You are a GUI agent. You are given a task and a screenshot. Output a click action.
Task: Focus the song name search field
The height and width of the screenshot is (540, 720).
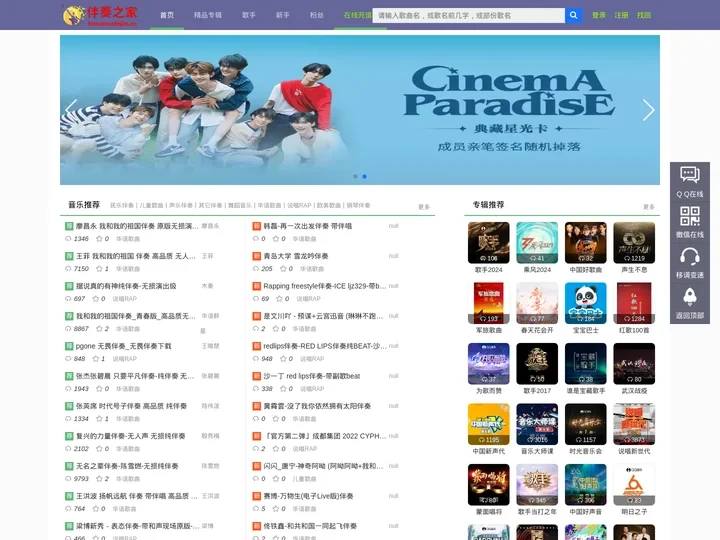coord(468,15)
